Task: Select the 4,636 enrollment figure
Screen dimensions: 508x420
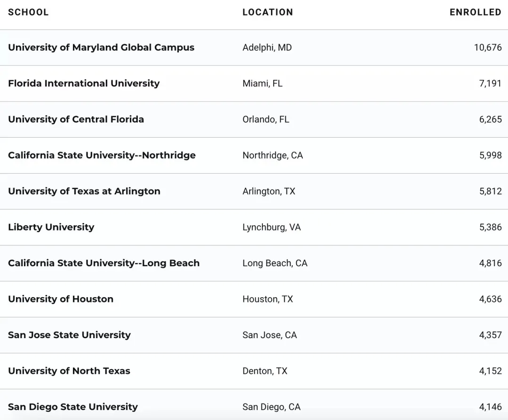Action: [490, 299]
